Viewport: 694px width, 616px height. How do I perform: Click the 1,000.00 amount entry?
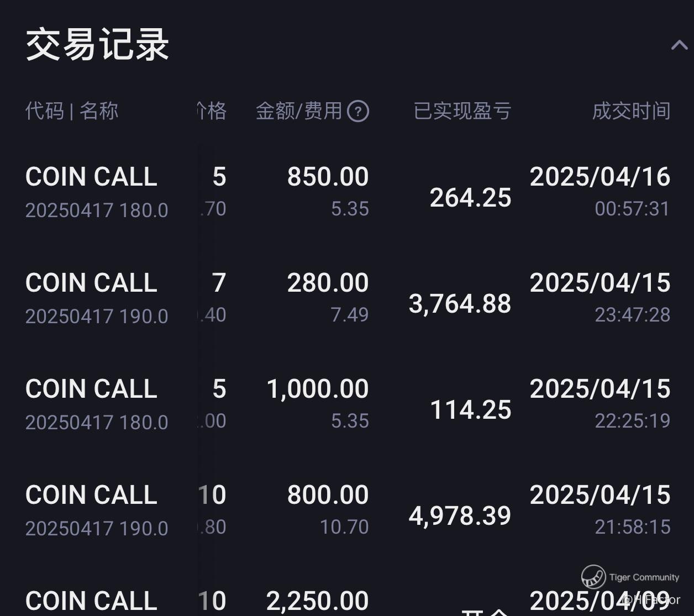(318, 389)
